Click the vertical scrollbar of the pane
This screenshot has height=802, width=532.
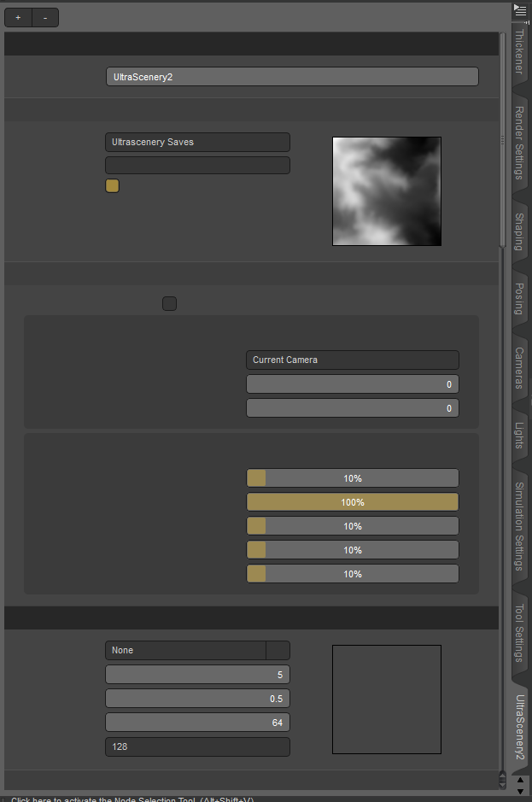[502, 141]
